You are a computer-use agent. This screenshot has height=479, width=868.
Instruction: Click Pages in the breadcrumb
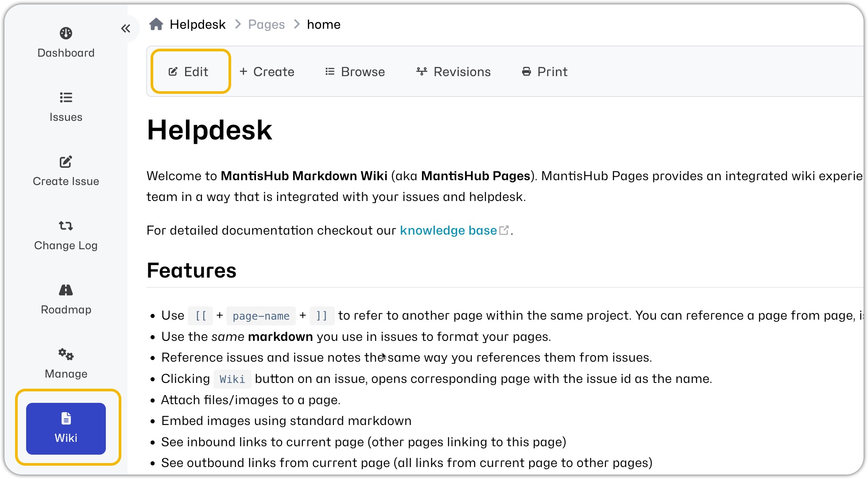click(267, 24)
